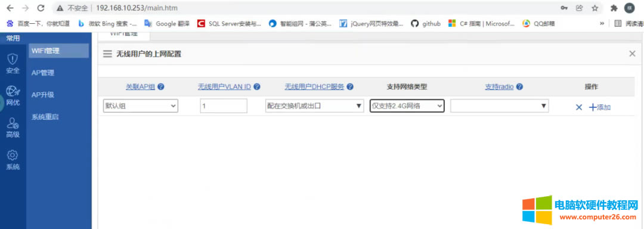This screenshot has height=229, width=644.
Task: Open the saved passwords key icon
Action: [564, 8]
